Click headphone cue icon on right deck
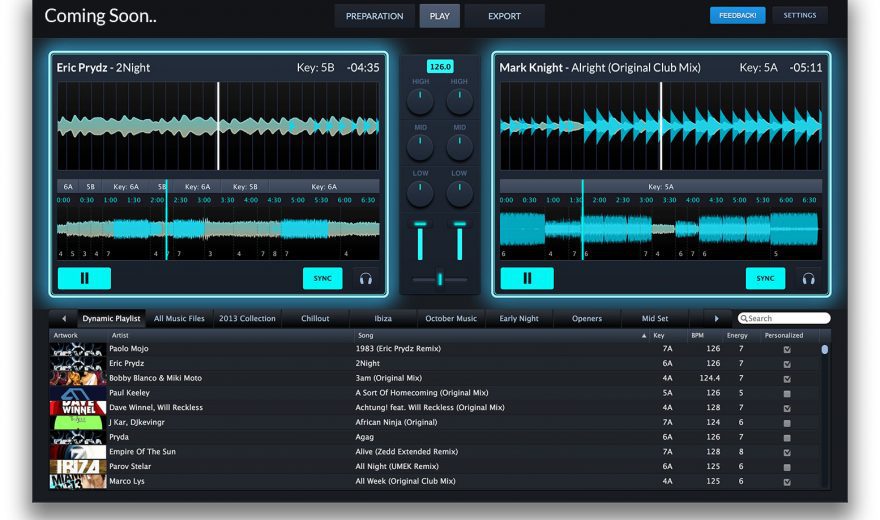The image size is (880, 520). pyautogui.click(x=808, y=279)
